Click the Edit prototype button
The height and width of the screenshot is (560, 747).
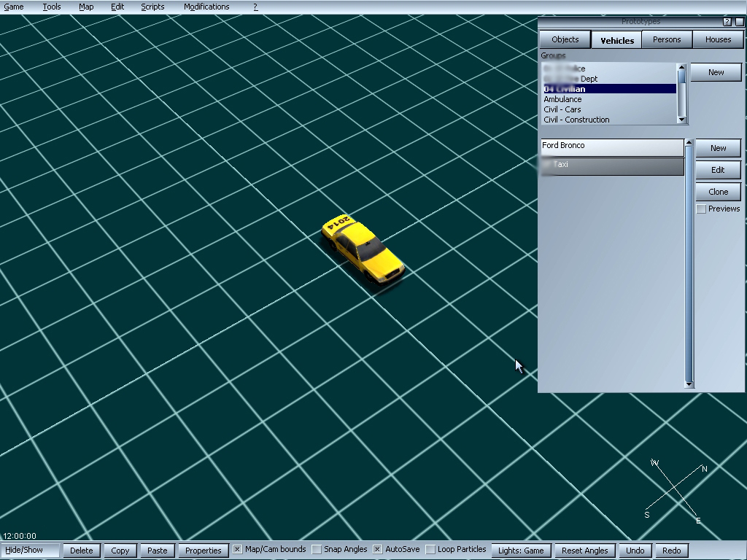(718, 170)
